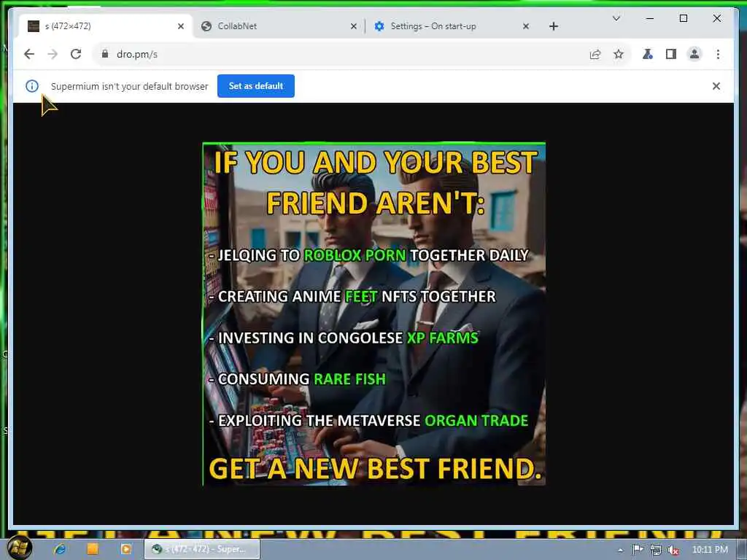Viewport: 747px width, 560px height.
Task: Go back to the previous page
Action: (x=29, y=54)
